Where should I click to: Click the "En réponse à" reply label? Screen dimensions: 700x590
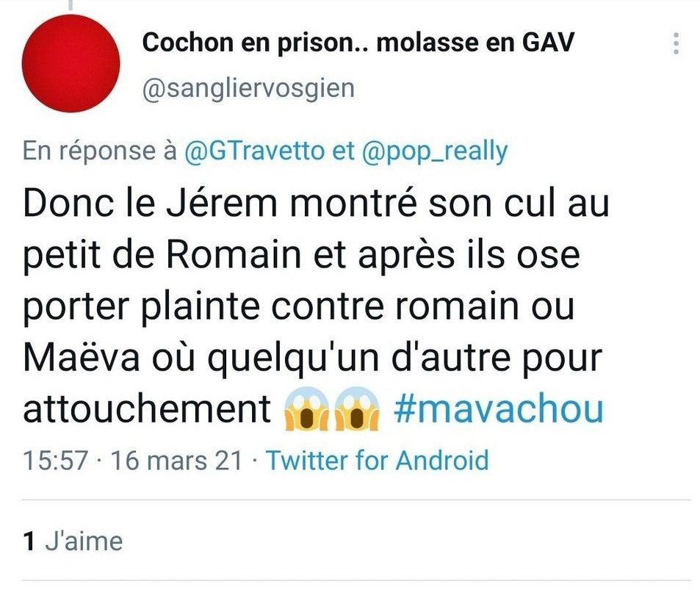pyautogui.click(x=99, y=151)
